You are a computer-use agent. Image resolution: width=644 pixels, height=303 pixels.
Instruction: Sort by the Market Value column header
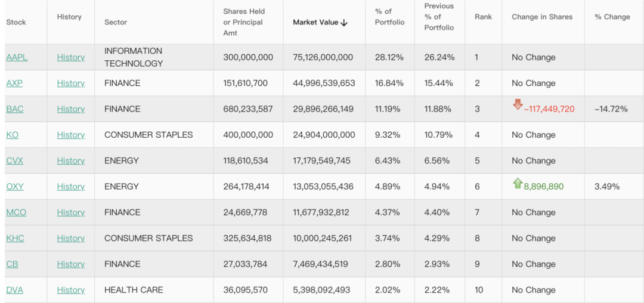point(320,22)
